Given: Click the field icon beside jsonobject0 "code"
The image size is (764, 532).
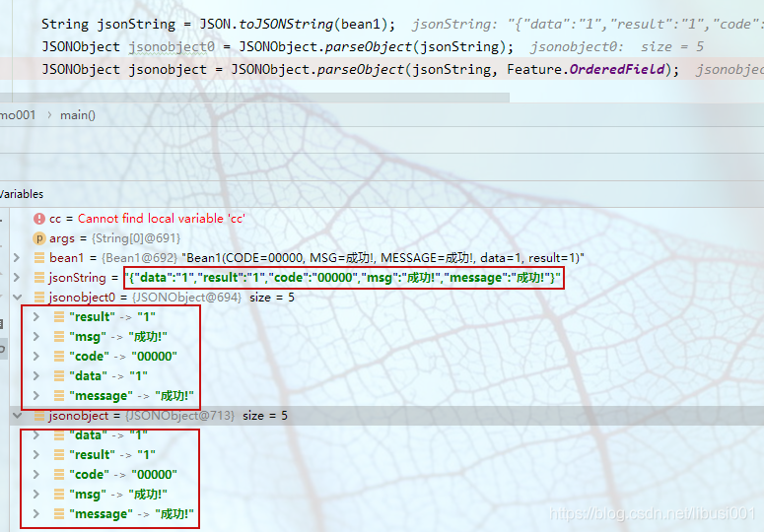Looking at the screenshot, I should [x=59, y=357].
